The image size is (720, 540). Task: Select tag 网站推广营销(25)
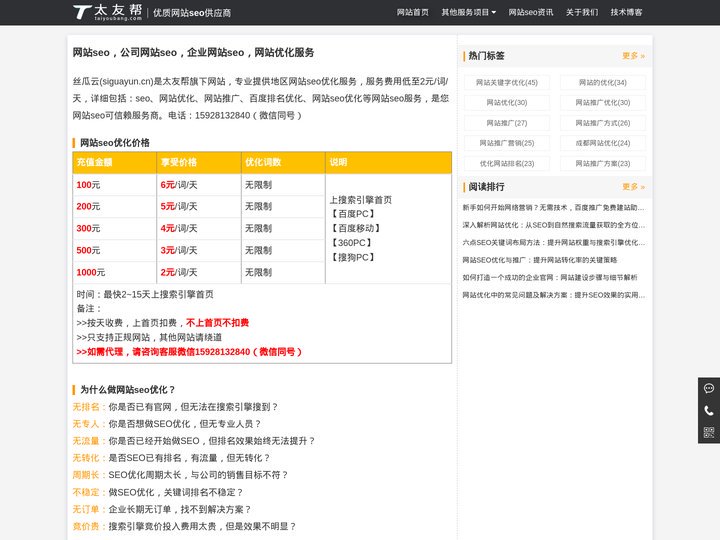point(506,143)
